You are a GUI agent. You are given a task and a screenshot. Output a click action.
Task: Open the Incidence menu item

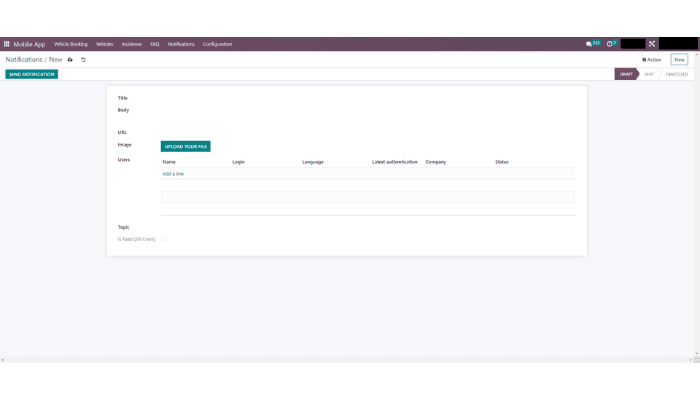[132, 44]
